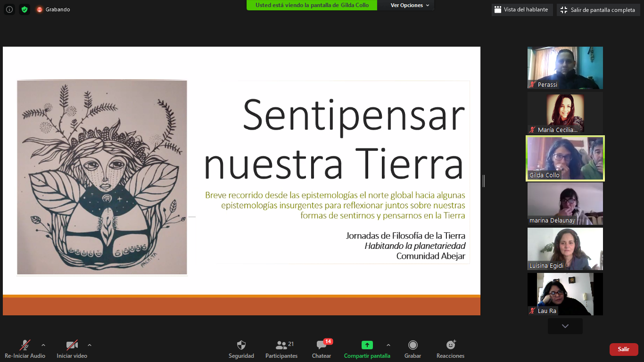644x362 pixels.
Task: Open the Seguridad shield icon
Action: point(241,345)
